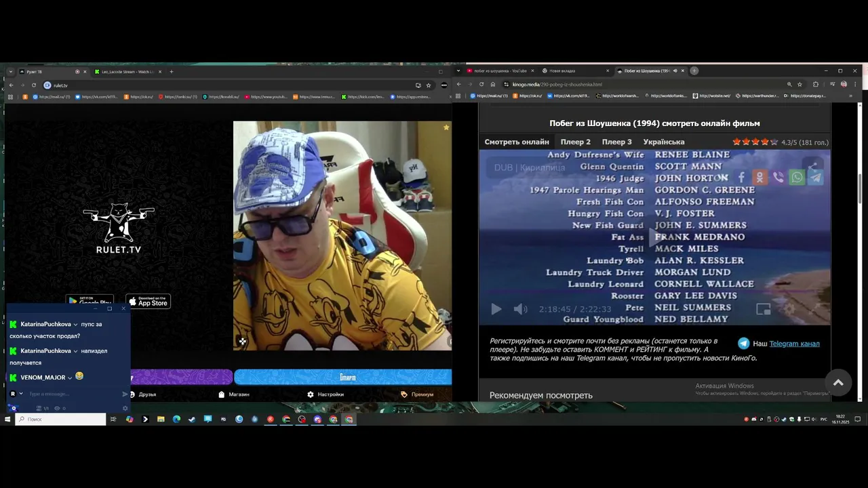The height and width of the screenshot is (488, 868).
Task: Open a new tab in the rulet.tv browser window
Action: tap(172, 72)
